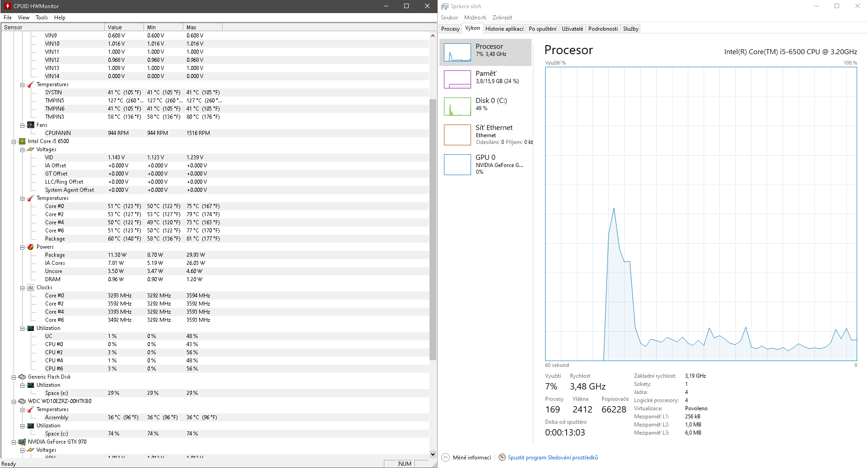Click the Správce úloh title bar icon
This screenshot has width=868, height=468.
[x=445, y=6]
